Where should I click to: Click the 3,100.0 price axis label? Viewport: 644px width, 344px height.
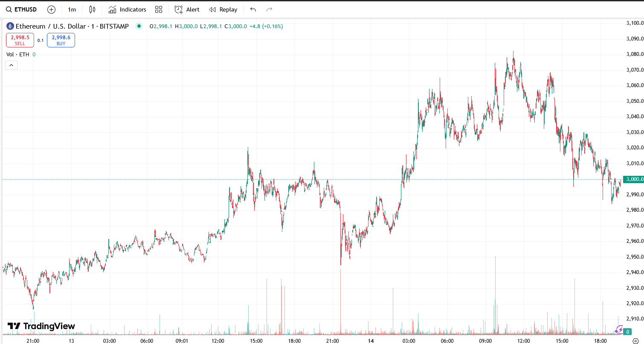point(634,23)
